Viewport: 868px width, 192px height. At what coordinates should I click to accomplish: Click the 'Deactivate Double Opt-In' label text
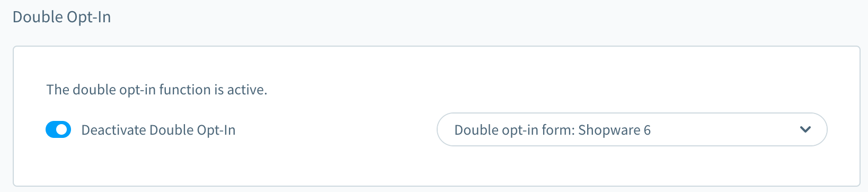pos(158,130)
